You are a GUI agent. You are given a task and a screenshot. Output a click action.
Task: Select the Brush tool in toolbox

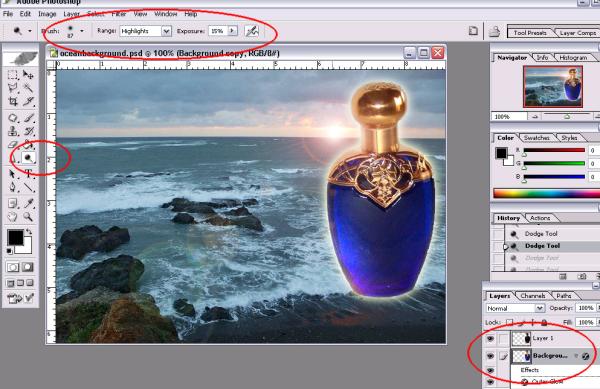tap(28, 118)
